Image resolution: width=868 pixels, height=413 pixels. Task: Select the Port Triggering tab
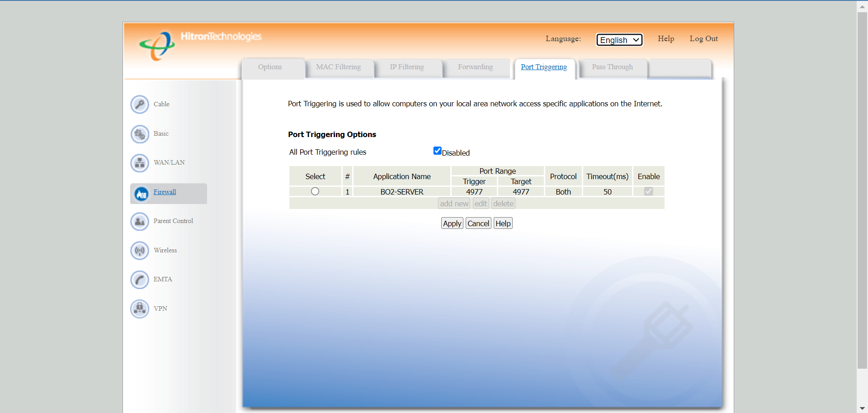(544, 67)
